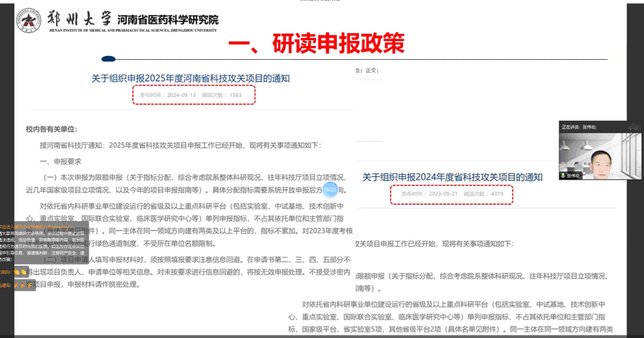Click the 河南省医药科学研究院 institute name
The width and height of the screenshot is (644, 338).
coord(168,19)
